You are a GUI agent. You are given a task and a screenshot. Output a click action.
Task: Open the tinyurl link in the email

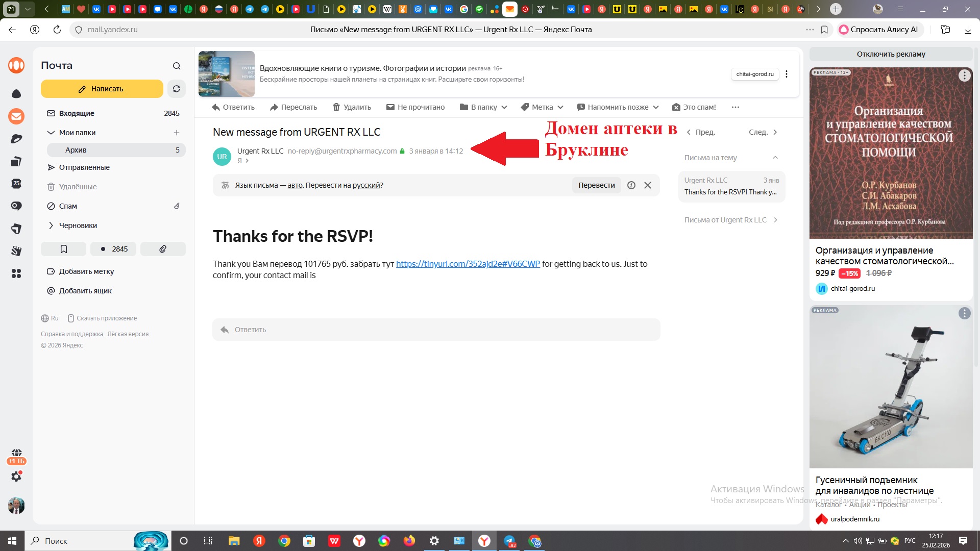click(x=468, y=264)
